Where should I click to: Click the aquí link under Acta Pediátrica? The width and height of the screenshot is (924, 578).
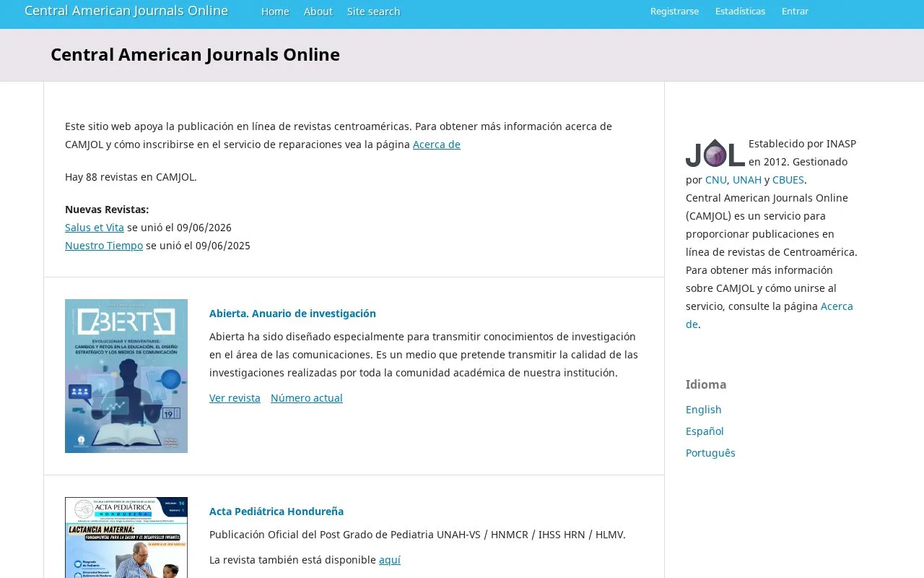390,560
